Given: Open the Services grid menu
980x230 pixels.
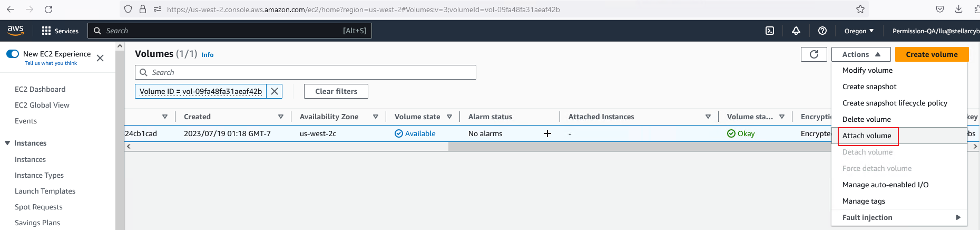Looking at the screenshot, I should tap(60, 31).
